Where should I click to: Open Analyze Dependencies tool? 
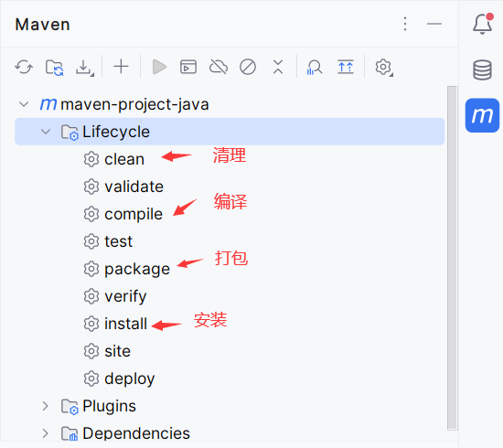pyautogui.click(x=315, y=67)
